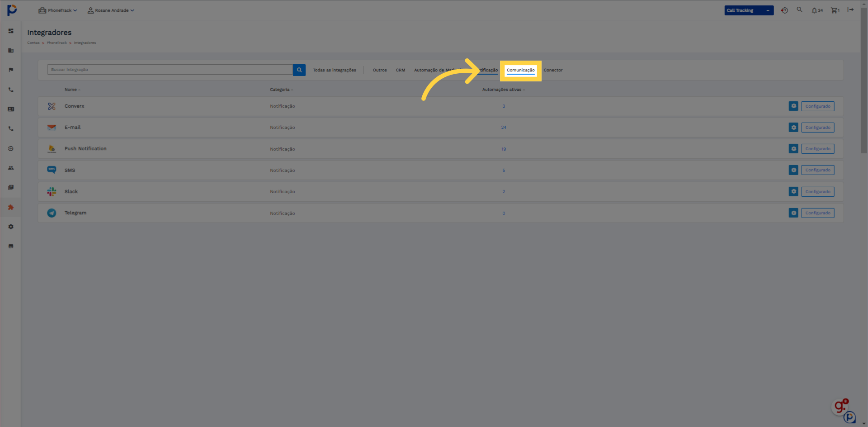Select the orange puzzle integrations icon
The image size is (868, 427).
(x=11, y=207)
